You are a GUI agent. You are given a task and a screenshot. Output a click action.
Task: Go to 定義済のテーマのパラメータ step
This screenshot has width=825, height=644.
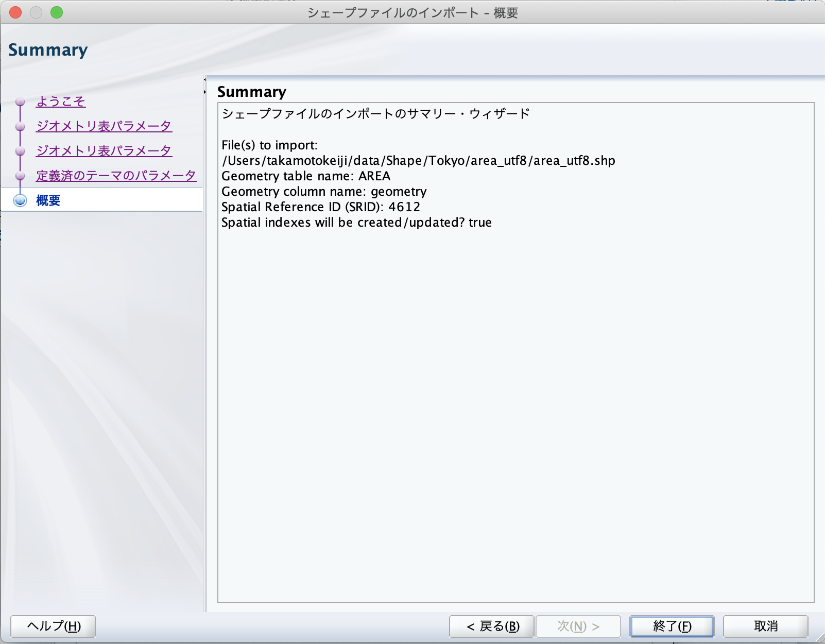[x=116, y=176]
